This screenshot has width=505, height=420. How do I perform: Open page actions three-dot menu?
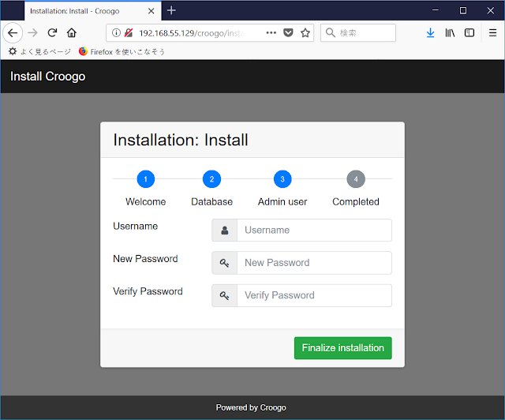(x=271, y=32)
